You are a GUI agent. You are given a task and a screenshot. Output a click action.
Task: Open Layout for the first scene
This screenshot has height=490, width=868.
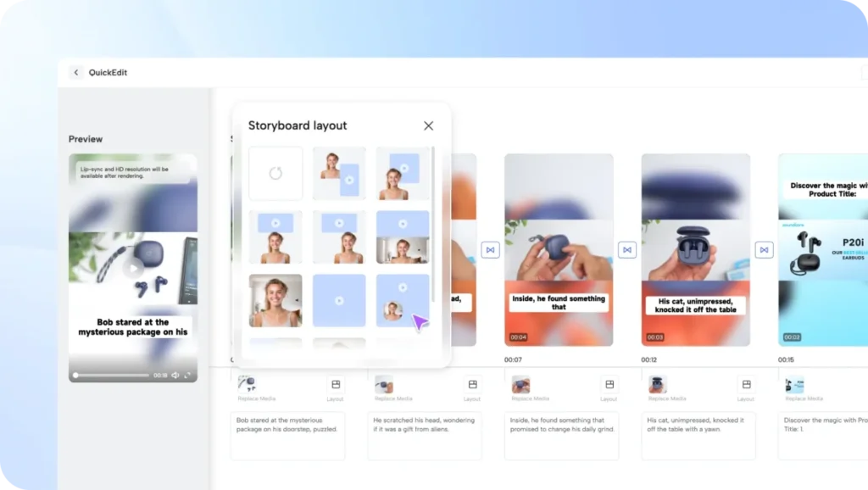(336, 385)
